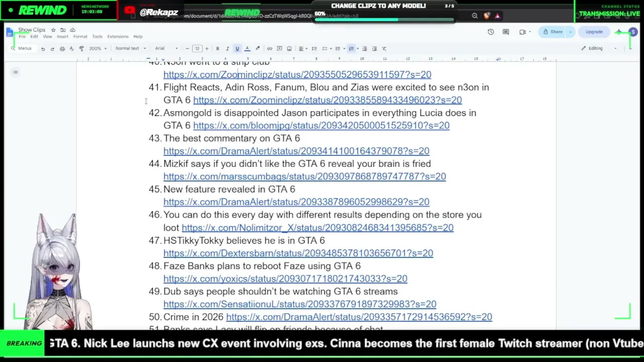Click the redo arrow in the toolbar
Image resolution: width=644 pixels, height=362 pixels.
(52, 49)
